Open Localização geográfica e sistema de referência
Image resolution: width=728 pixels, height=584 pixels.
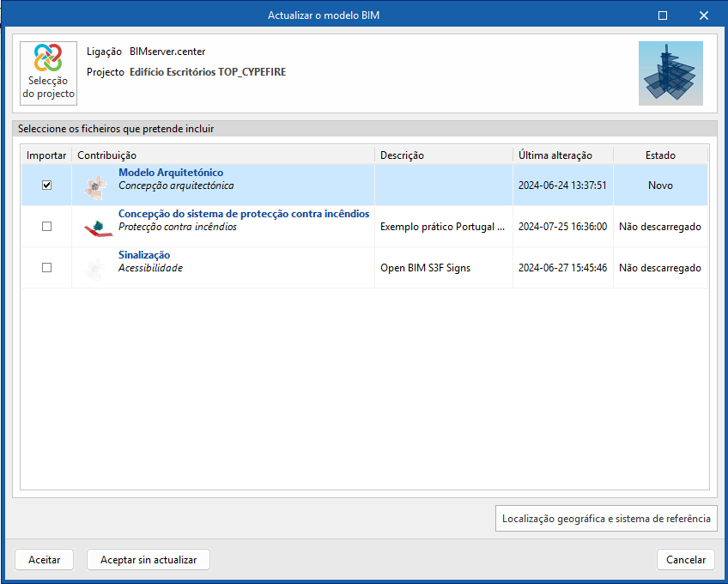click(606, 519)
